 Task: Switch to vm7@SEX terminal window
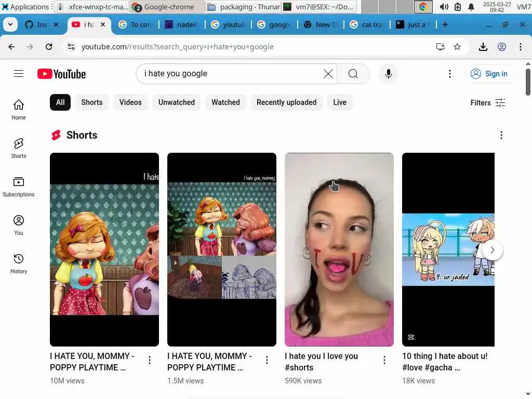click(x=320, y=6)
